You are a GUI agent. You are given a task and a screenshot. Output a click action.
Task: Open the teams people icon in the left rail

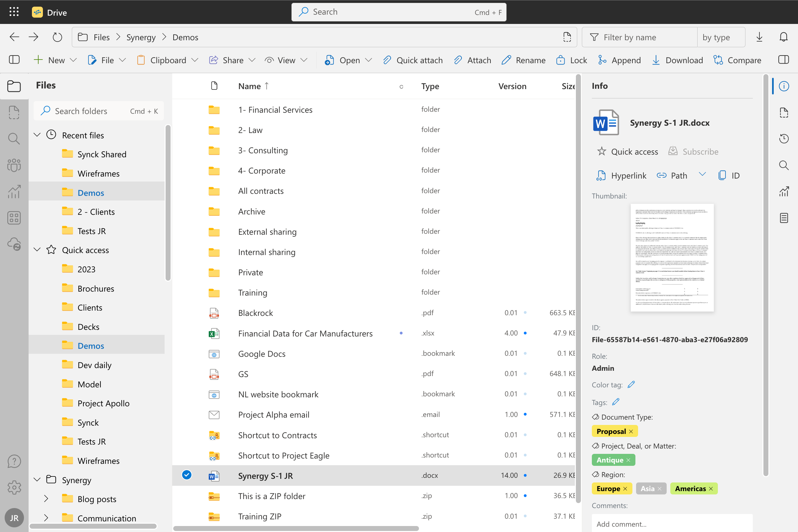point(14,165)
